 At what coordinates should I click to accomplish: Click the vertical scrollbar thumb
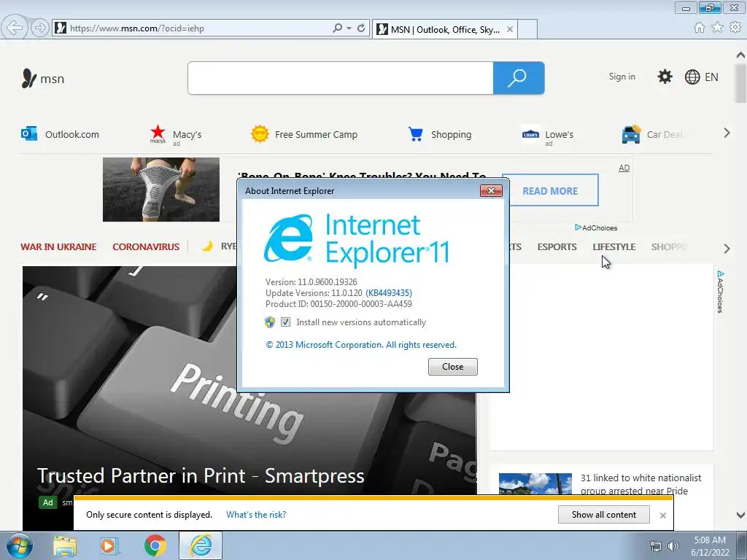click(740, 83)
